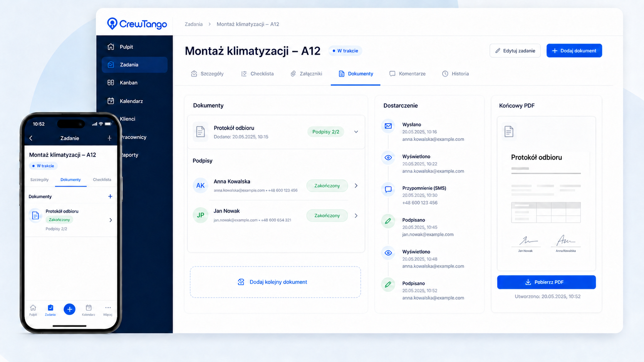Click pen icon for Podpisano 10:45

388,221
